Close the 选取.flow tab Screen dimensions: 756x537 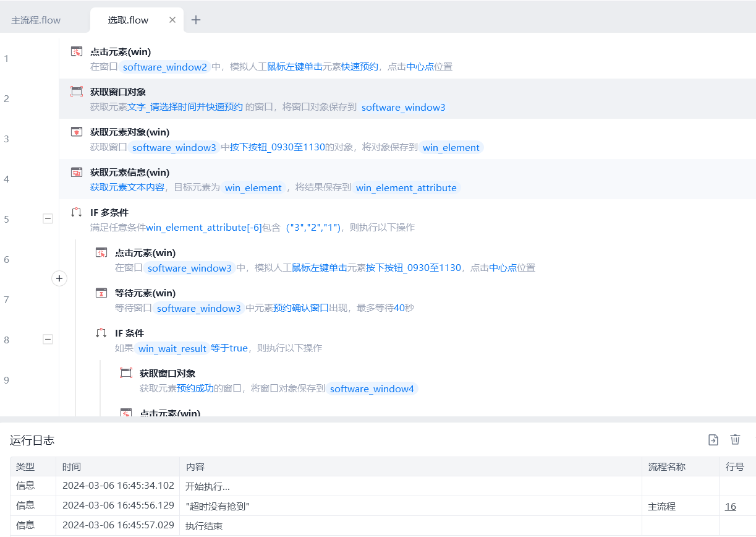click(x=172, y=20)
